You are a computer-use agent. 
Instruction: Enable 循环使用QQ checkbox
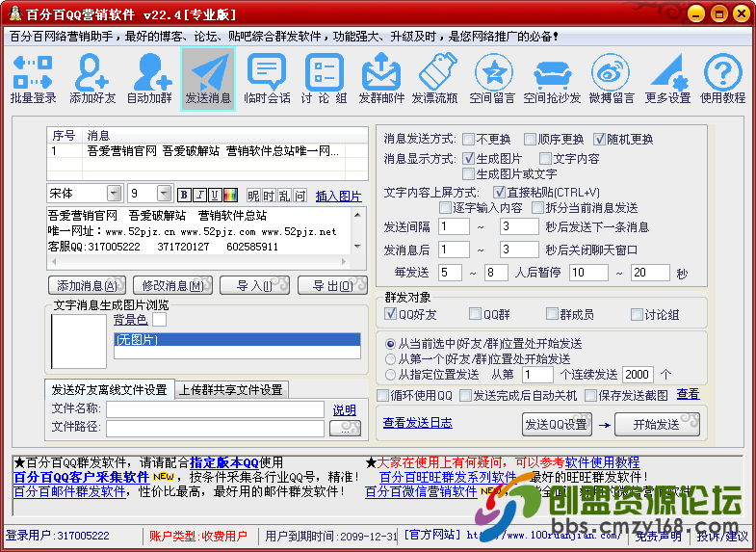coord(383,396)
